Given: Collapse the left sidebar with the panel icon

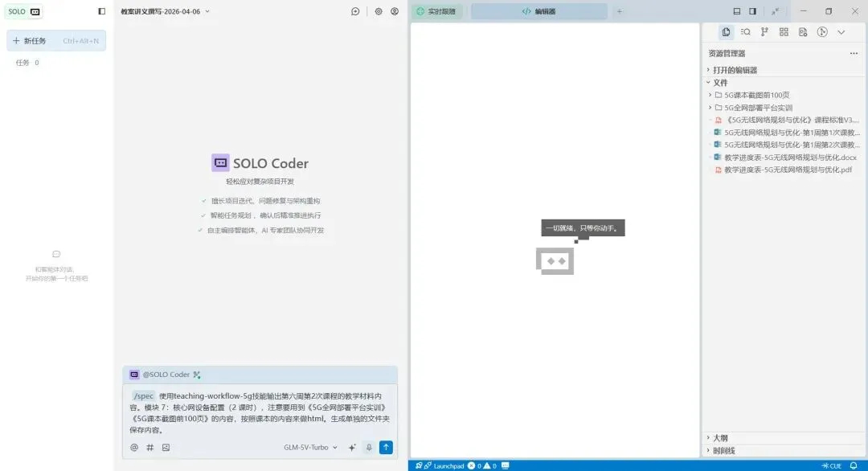Looking at the screenshot, I should point(102,11).
